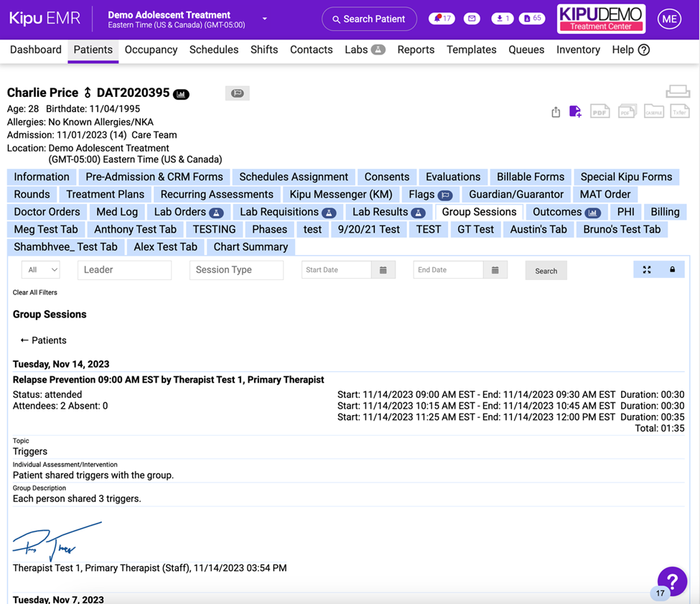
Task: Click the share/export icon in patient header
Action: click(556, 112)
